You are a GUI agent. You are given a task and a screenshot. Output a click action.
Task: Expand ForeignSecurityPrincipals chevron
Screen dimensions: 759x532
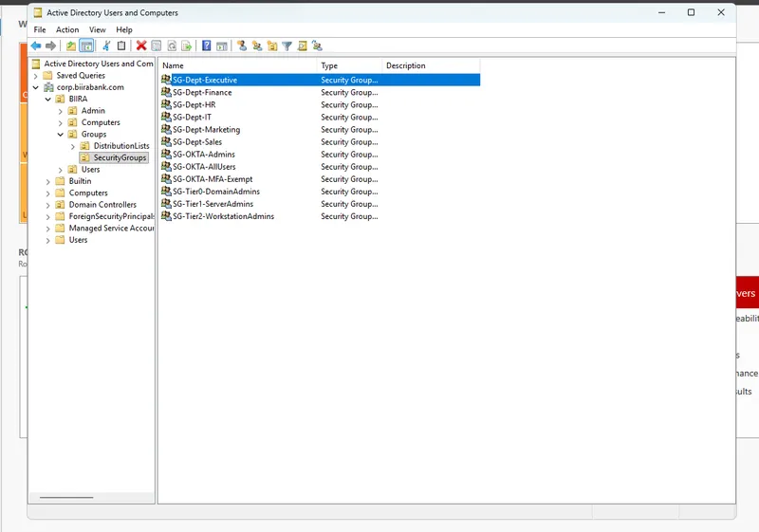(x=48, y=216)
